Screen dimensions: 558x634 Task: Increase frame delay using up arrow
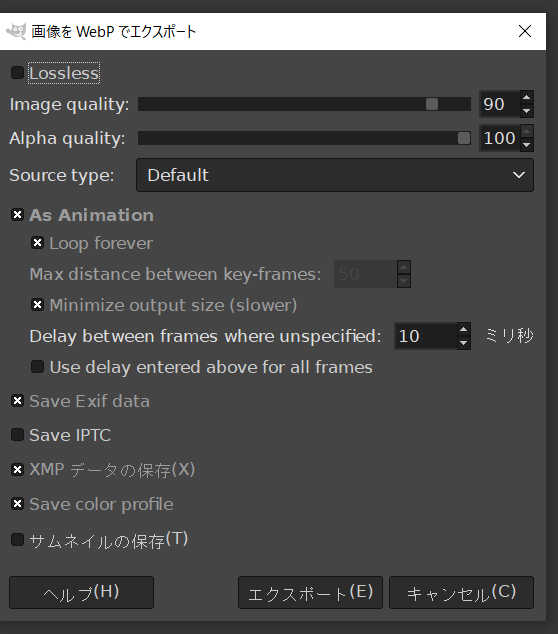tap(464, 330)
